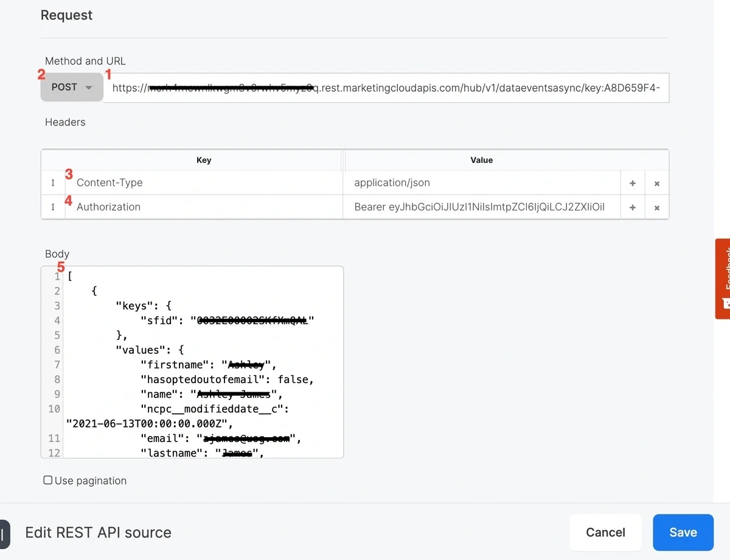Click the Bearer token value cell
The height and width of the screenshot is (560, 730).
482,207
